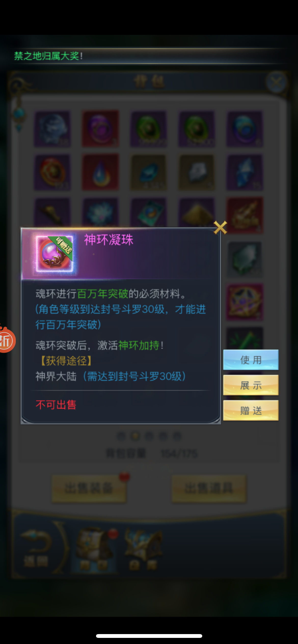Close the 神环凝珠 item tooltip
298x644 pixels.
click(x=220, y=227)
